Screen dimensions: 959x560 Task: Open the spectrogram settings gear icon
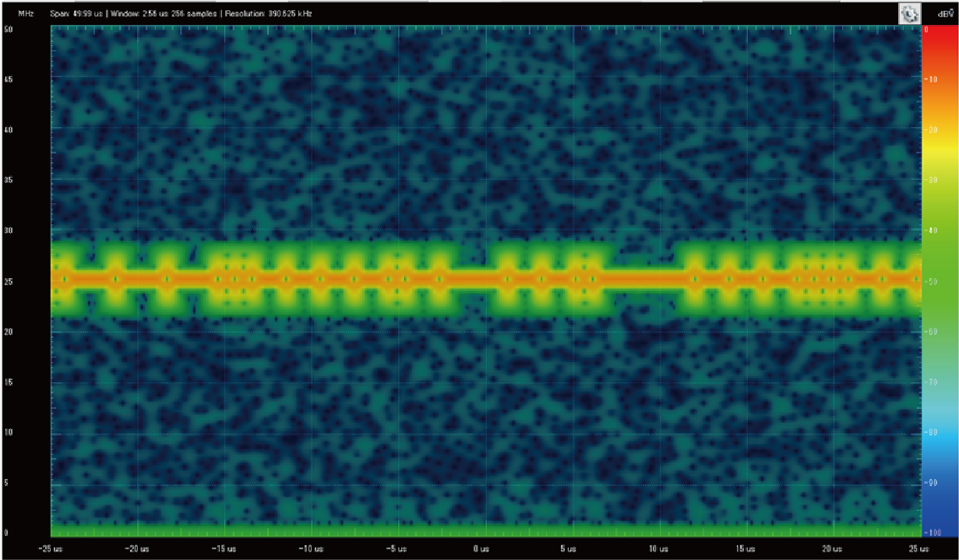tap(908, 13)
